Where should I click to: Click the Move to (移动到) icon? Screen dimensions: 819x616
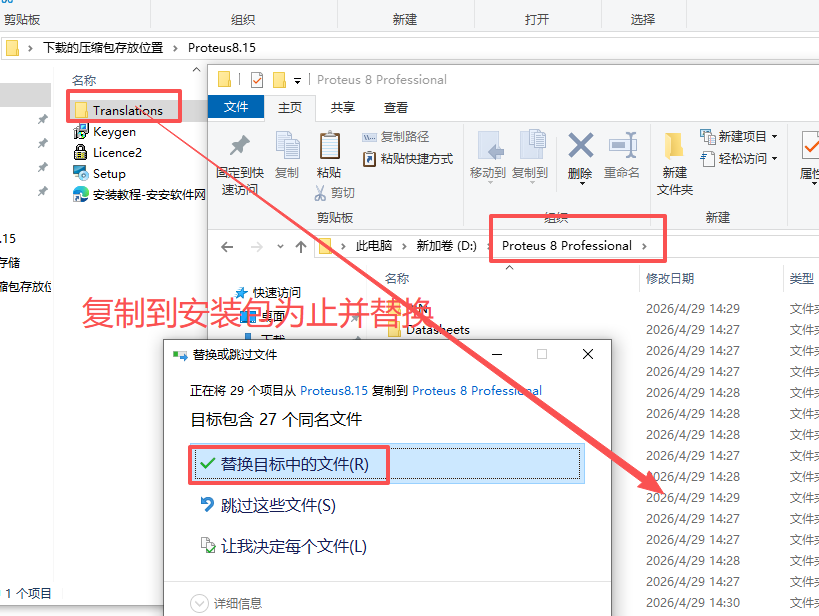click(490, 145)
